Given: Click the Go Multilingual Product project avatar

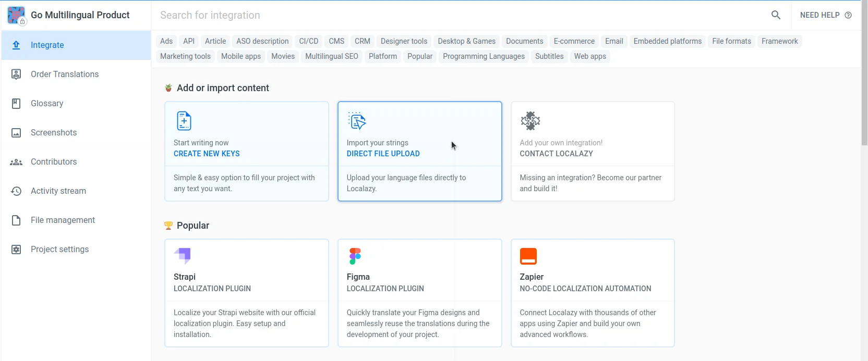Looking at the screenshot, I should click(16, 15).
